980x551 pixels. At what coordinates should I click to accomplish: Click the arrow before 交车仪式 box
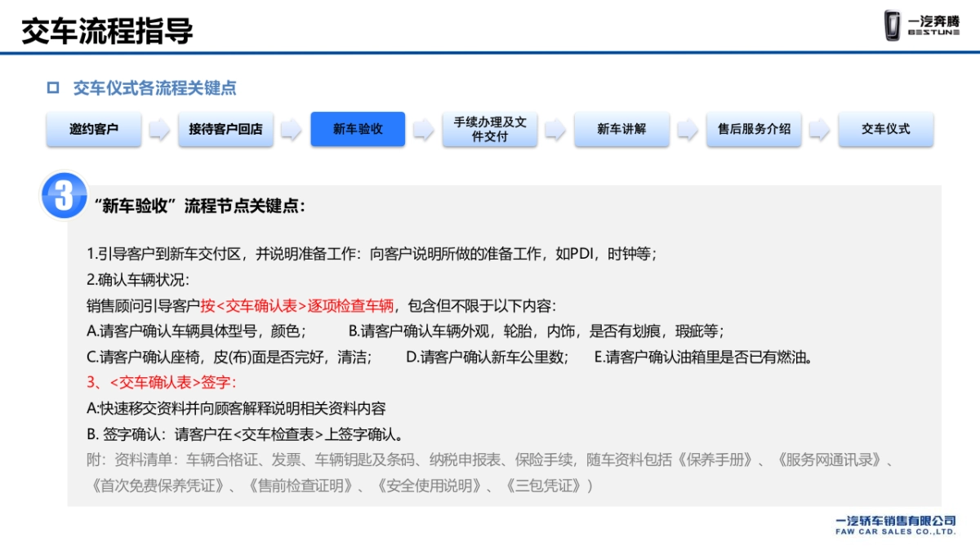(x=818, y=129)
